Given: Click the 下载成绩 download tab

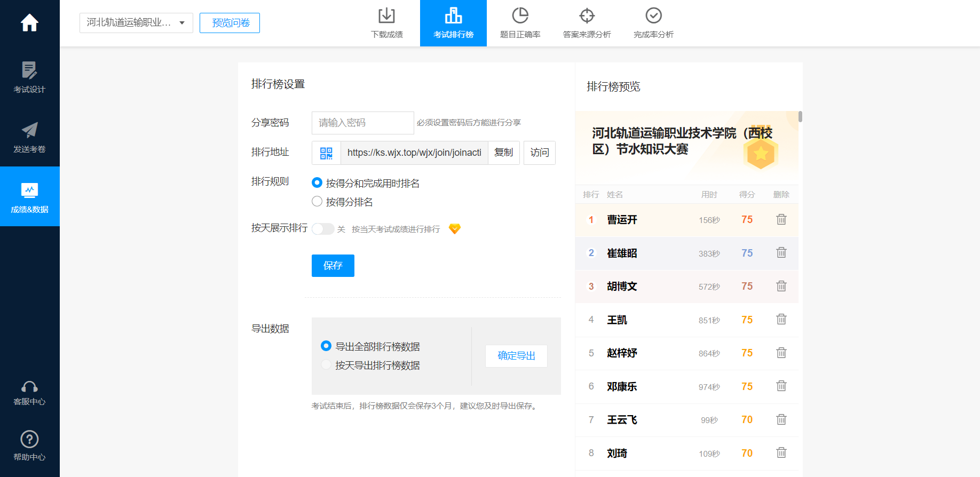Looking at the screenshot, I should click(386, 23).
